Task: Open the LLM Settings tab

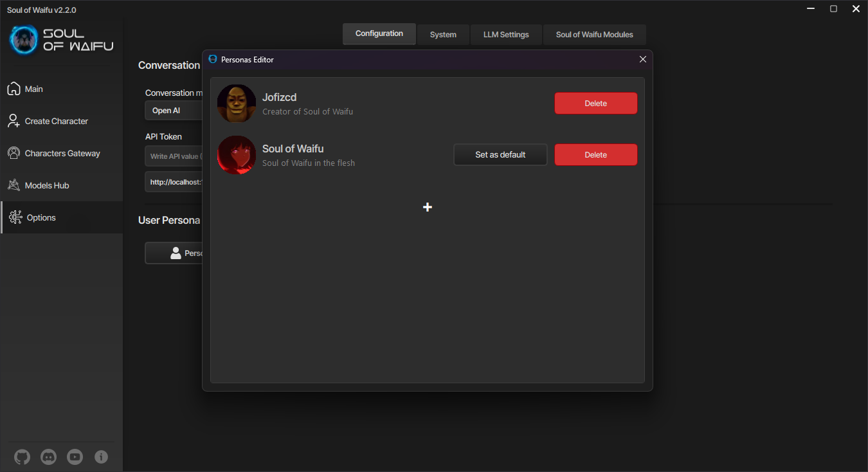Action: click(506, 35)
